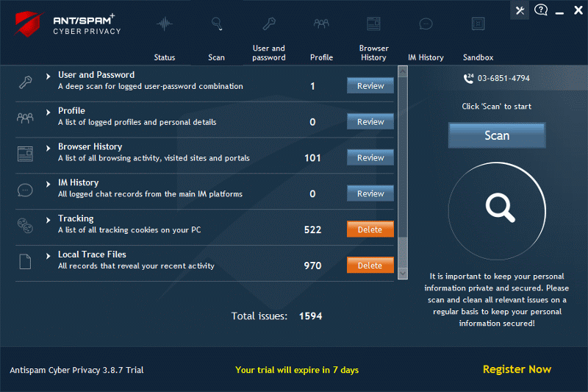The image size is (588, 392).
Task: Review IM History results
Action: [370, 193]
